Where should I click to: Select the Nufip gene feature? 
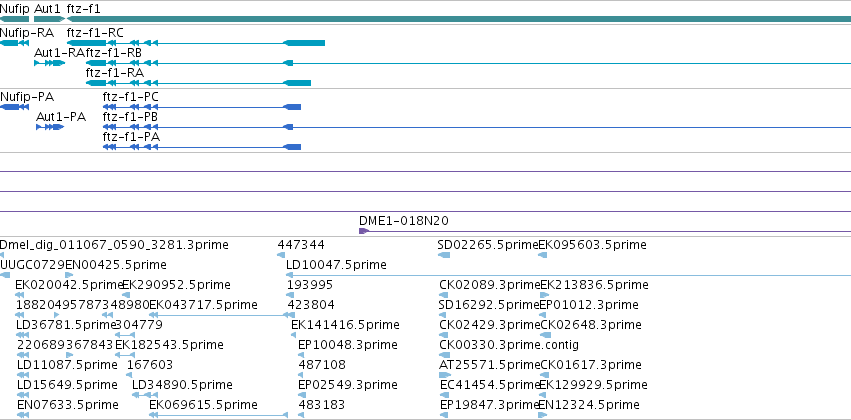[x=14, y=19]
